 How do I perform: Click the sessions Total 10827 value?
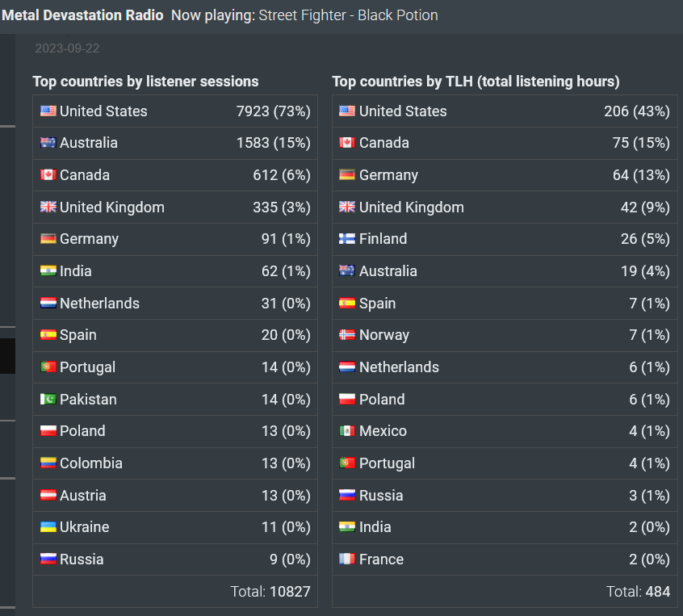[x=289, y=592]
